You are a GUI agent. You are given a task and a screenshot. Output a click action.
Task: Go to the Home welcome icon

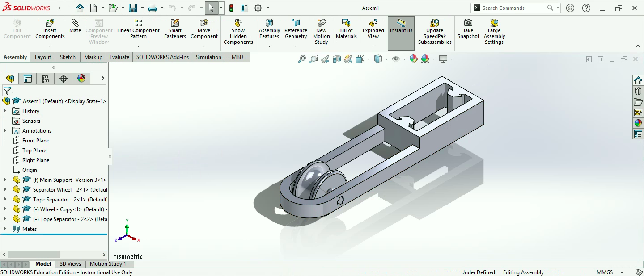[x=80, y=8]
